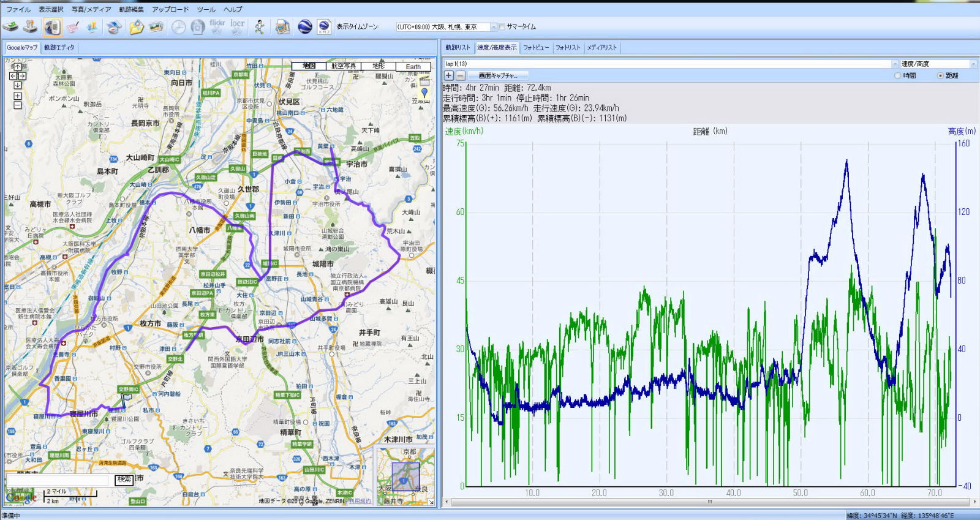This screenshot has height=520, width=980.
Task: Click the KMZ export toolbar icon
Action: 324,26
